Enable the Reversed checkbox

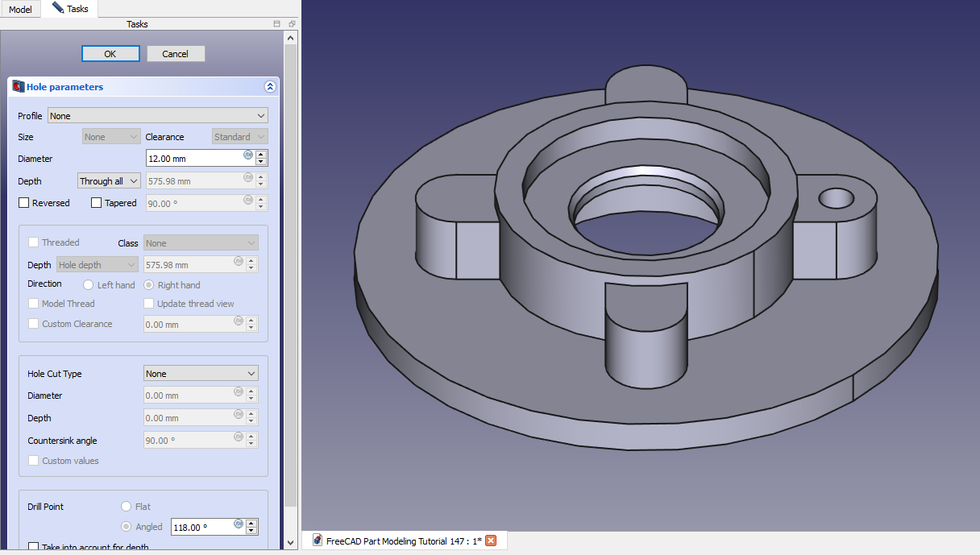pyautogui.click(x=24, y=203)
